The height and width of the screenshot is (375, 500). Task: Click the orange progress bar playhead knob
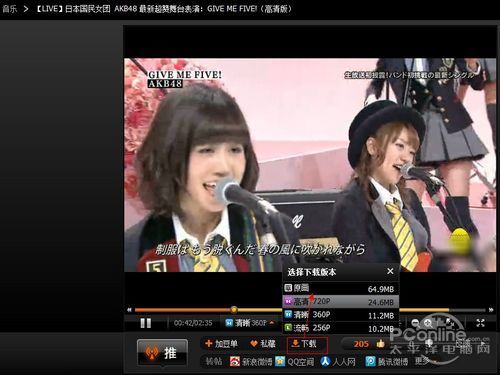(x=234, y=310)
